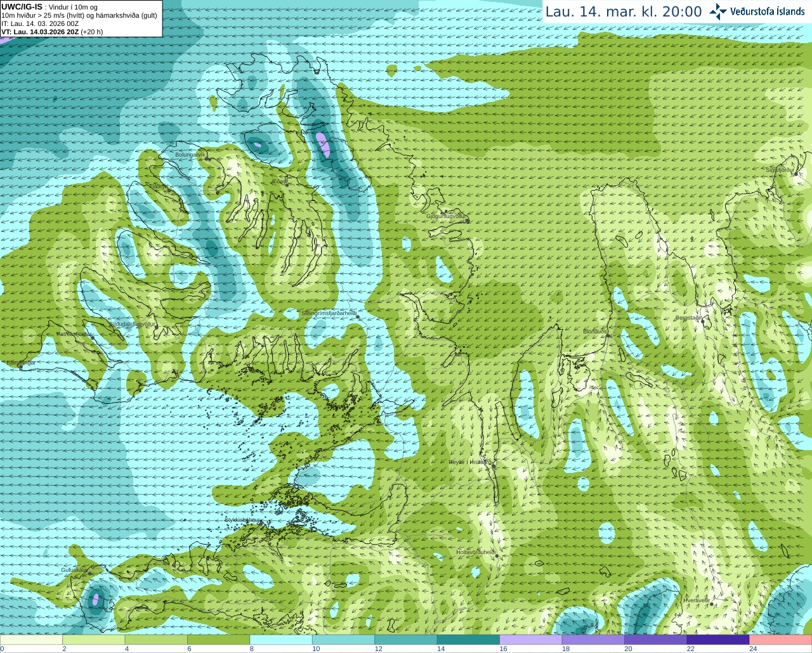This screenshot has height=653, width=812.
Task: Click the Holtavörðuheiði station label
Action: 476,552
